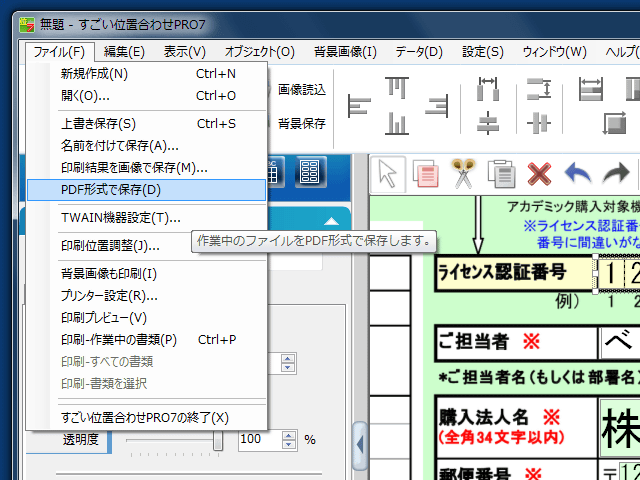Click the 背景保存 toolbar button

[x=302, y=123]
